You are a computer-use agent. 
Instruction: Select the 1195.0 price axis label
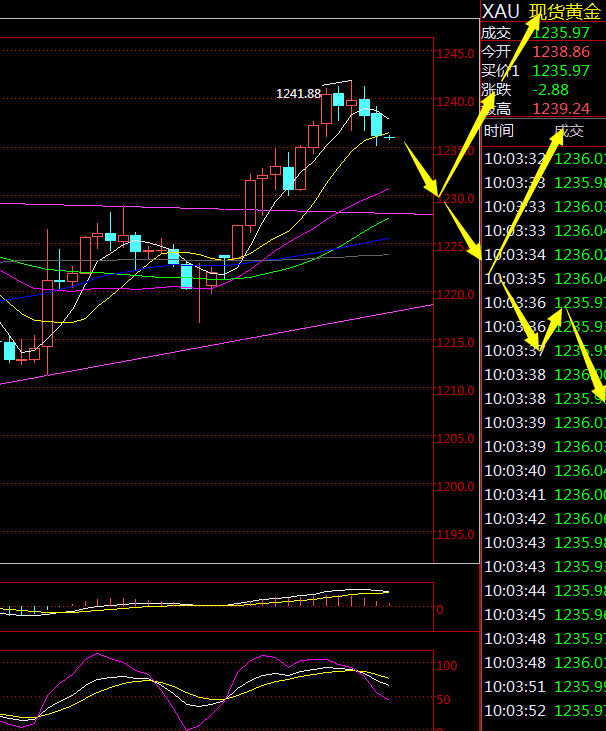pos(455,535)
